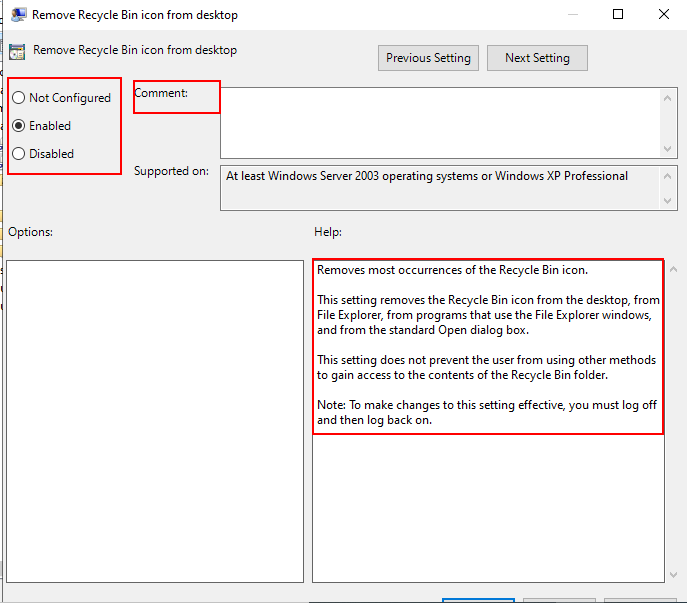Click 'Removes most occurrences' help text
The image size is (687, 603).
[452, 270]
